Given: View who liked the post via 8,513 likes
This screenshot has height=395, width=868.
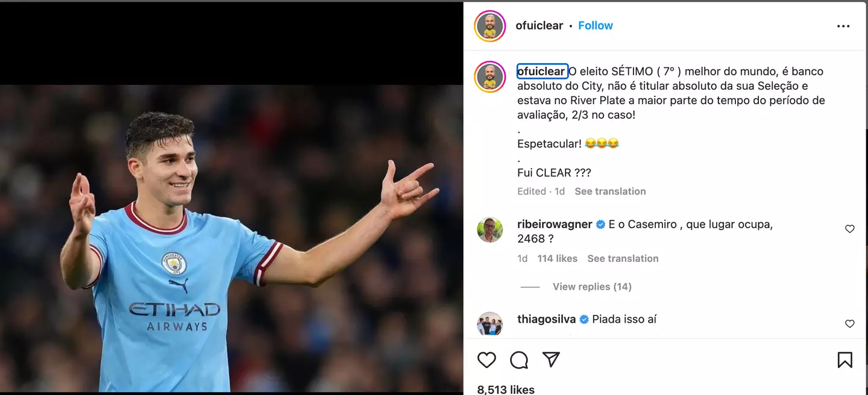Looking at the screenshot, I should 504,389.
